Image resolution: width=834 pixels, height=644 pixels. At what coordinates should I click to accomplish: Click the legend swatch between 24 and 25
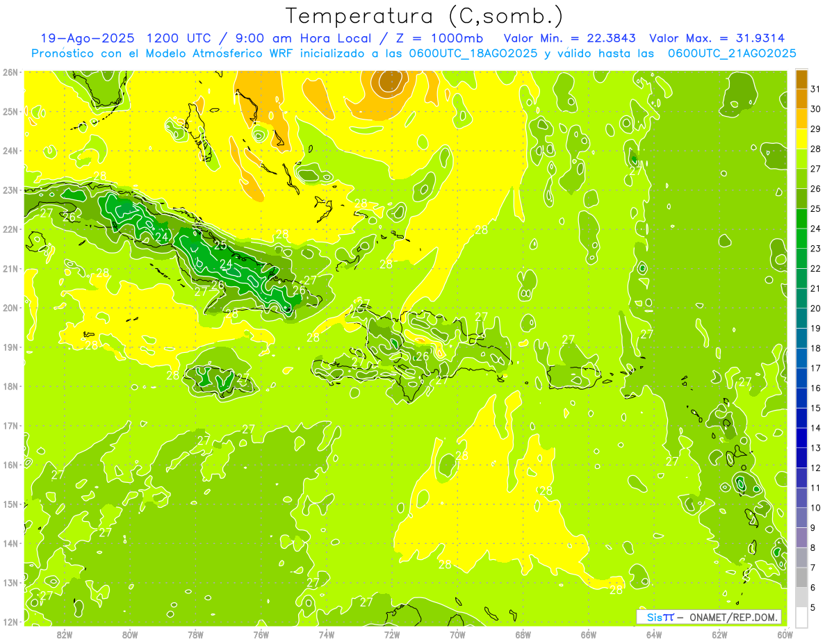tap(802, 219)
